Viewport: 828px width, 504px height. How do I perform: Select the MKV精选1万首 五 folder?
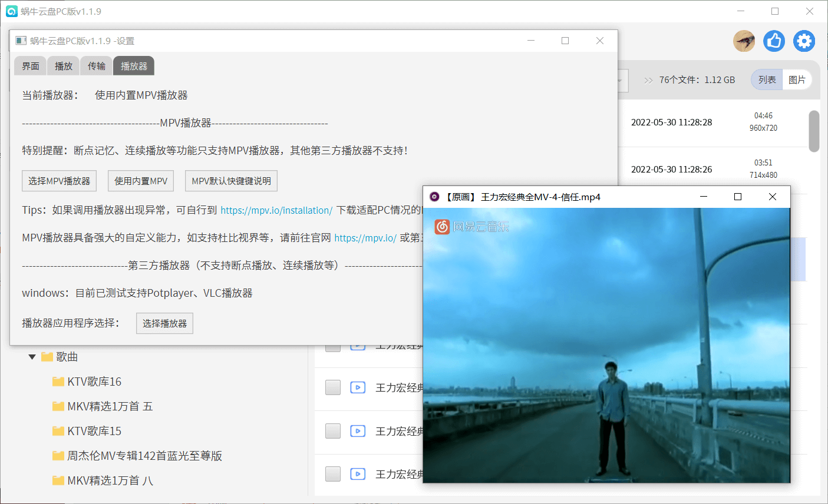pos(110,406)
